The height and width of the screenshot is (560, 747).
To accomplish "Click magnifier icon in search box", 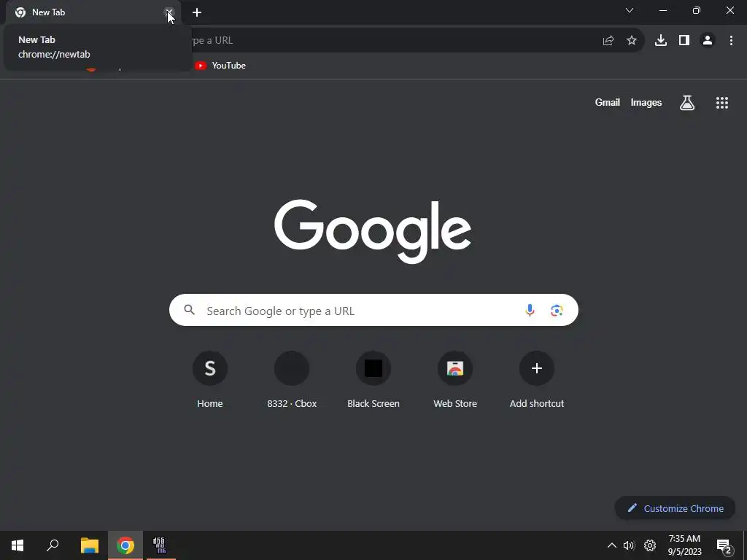I will (x=190, y=310).
